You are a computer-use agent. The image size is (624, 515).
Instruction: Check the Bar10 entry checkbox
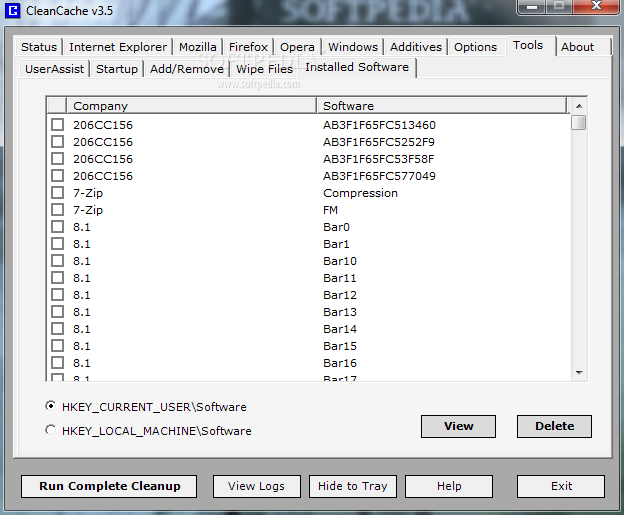pos(57,261)
